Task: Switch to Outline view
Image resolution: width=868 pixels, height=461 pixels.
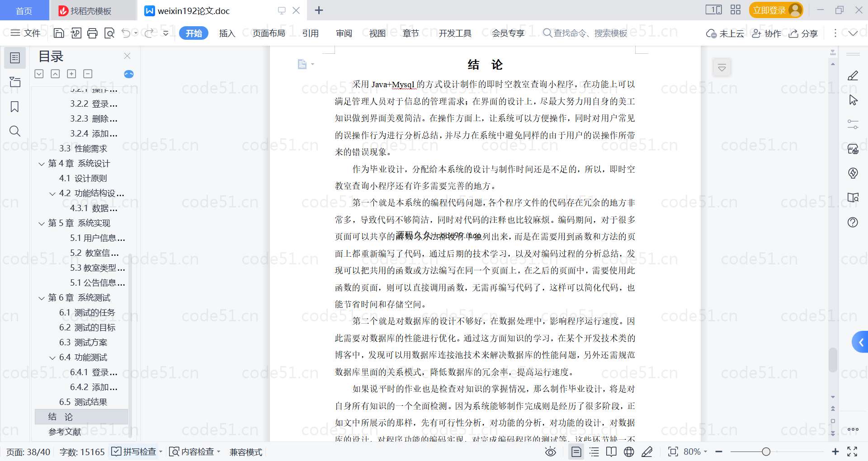Action: click(x=594, y=452)
